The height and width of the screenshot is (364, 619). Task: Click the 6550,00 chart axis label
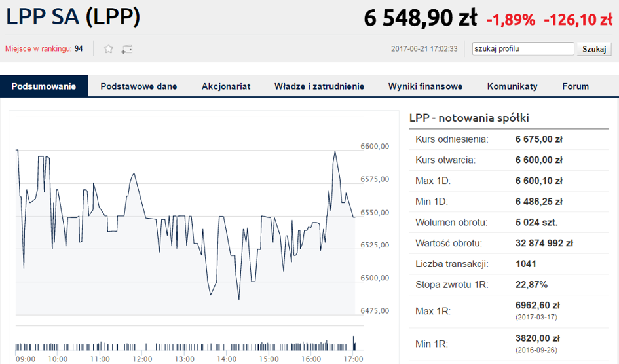tap(375, 213)
